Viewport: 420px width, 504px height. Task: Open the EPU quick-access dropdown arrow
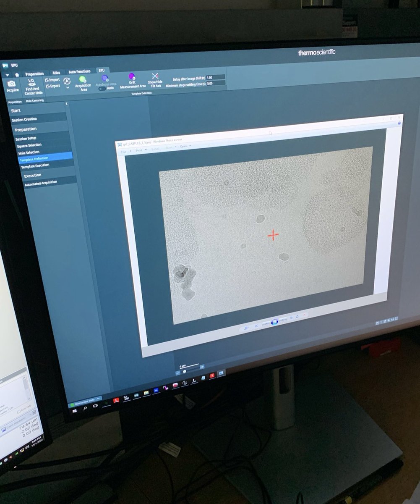tap(7, 75)
